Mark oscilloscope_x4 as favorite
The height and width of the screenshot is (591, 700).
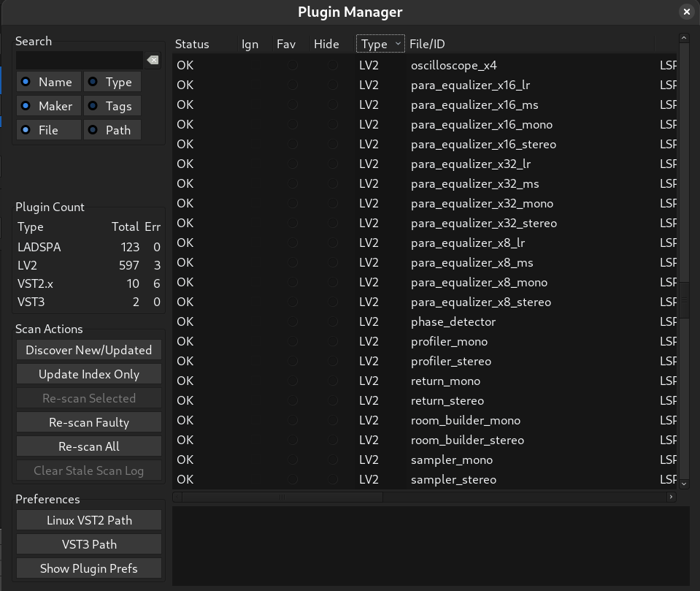(x=292, y=65)
